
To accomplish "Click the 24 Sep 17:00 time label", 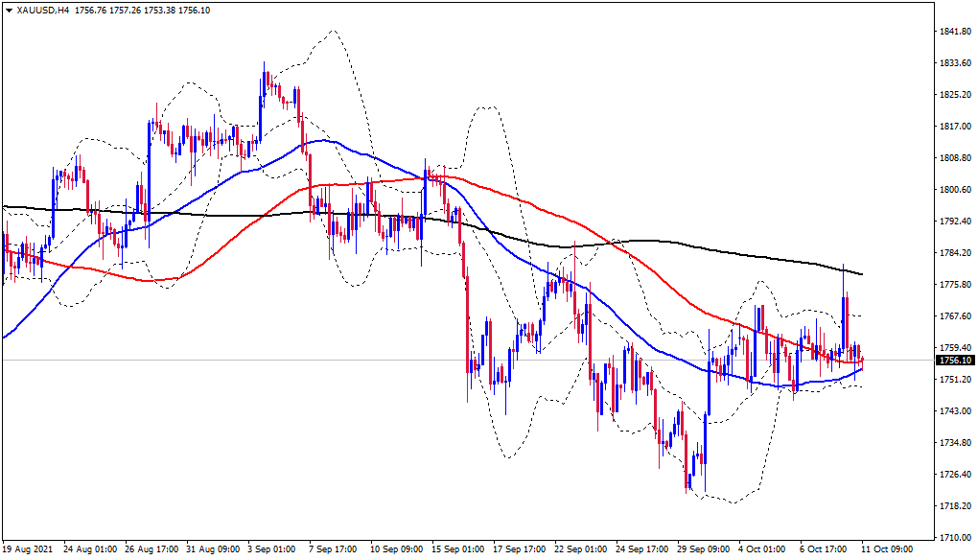I will point(643,549).
